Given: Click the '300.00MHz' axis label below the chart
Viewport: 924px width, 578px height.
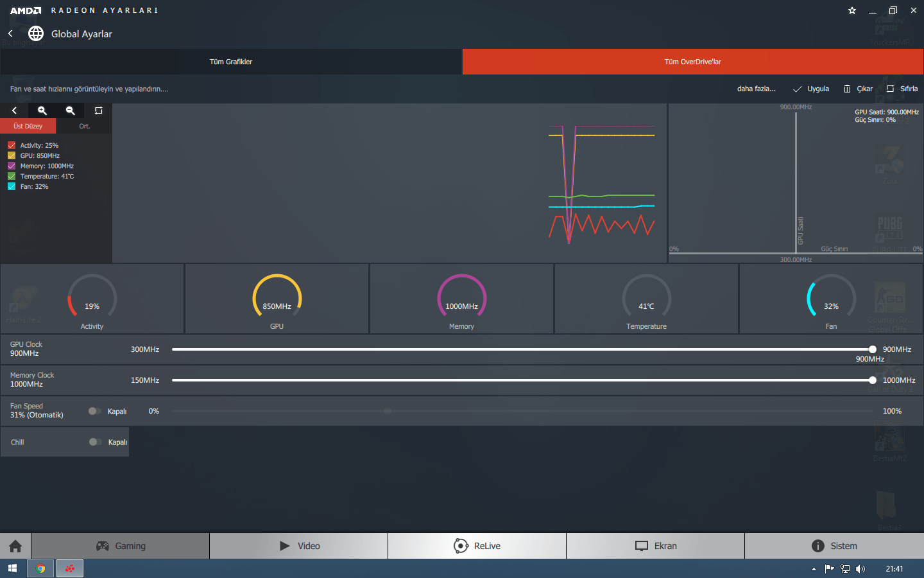Looking at the screenshot, I should pos(796,259).
